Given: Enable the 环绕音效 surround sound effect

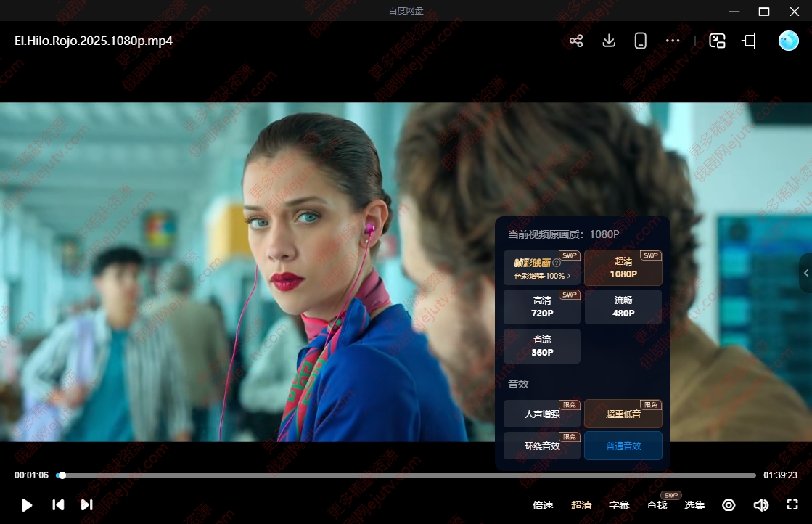Looking at the screenshot, I should (x=542, y=446).
